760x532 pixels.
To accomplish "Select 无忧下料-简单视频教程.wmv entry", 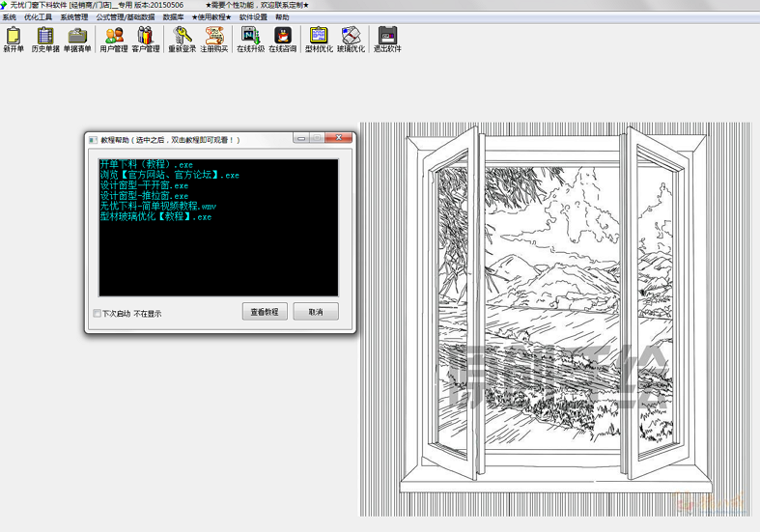I will (x=158, y=206).
